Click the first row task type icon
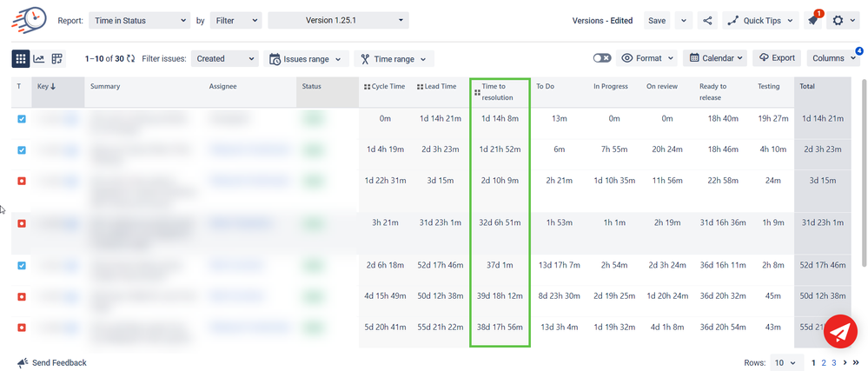Image resolution: width=868 pixels, height=371 pixels. [22, 118]
